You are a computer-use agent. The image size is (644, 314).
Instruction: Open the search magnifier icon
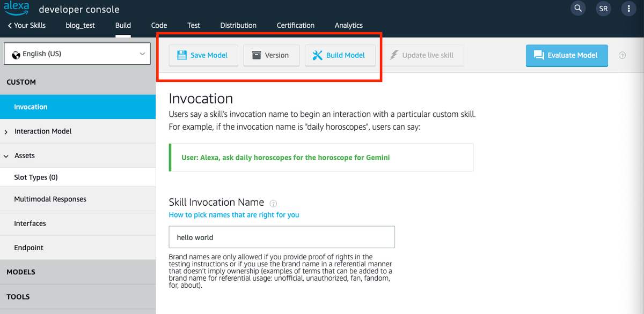[577, 9]
